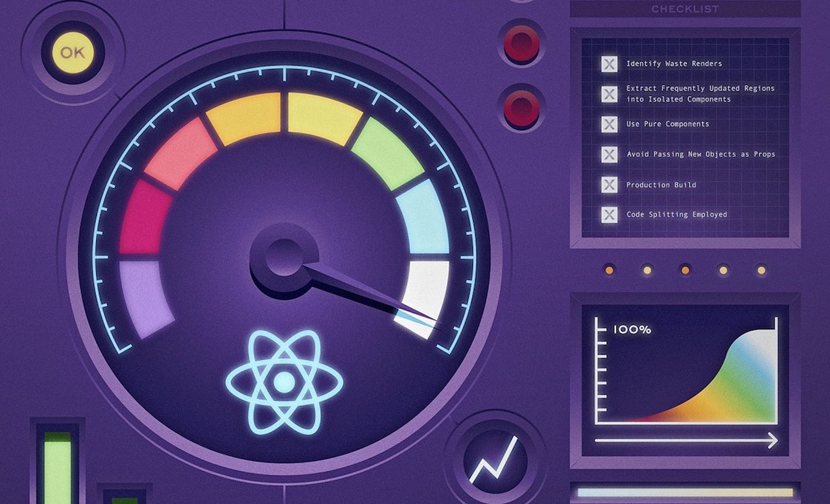Click the leftmost orange indicator light
Viewport: 830px width, 504px height.
point(609,269)
